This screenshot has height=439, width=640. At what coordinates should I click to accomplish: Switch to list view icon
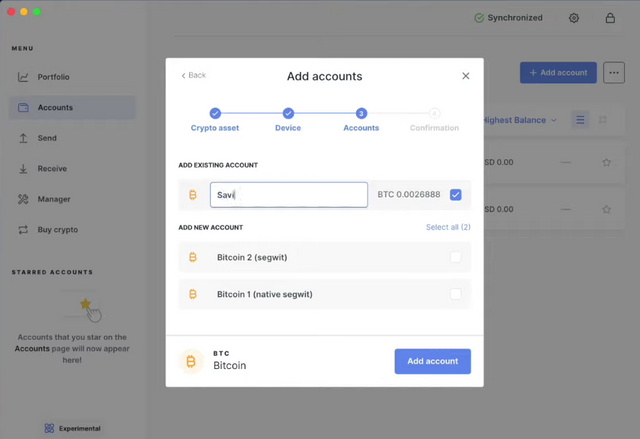580,120
